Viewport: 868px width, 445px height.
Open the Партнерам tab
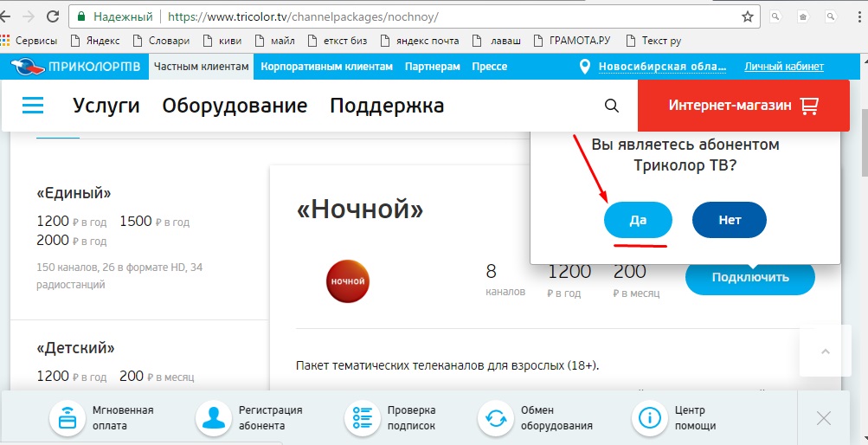click(x=432, y=67)
